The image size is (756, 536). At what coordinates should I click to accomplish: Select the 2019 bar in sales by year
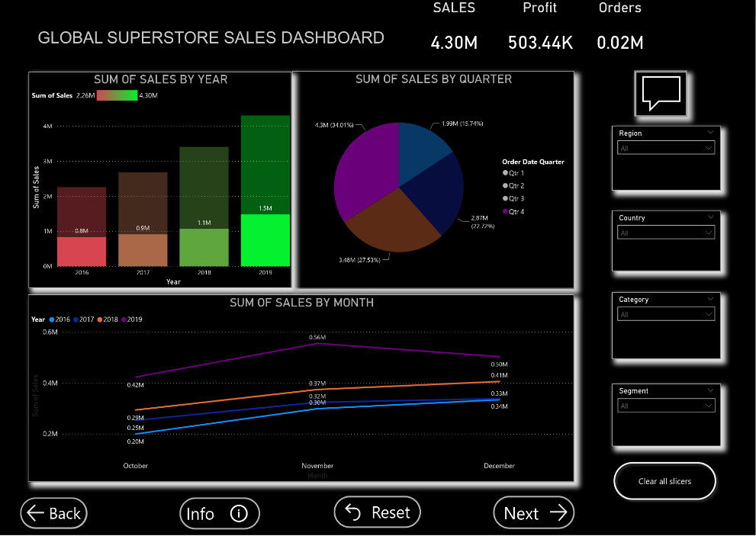tap(265, 191)
